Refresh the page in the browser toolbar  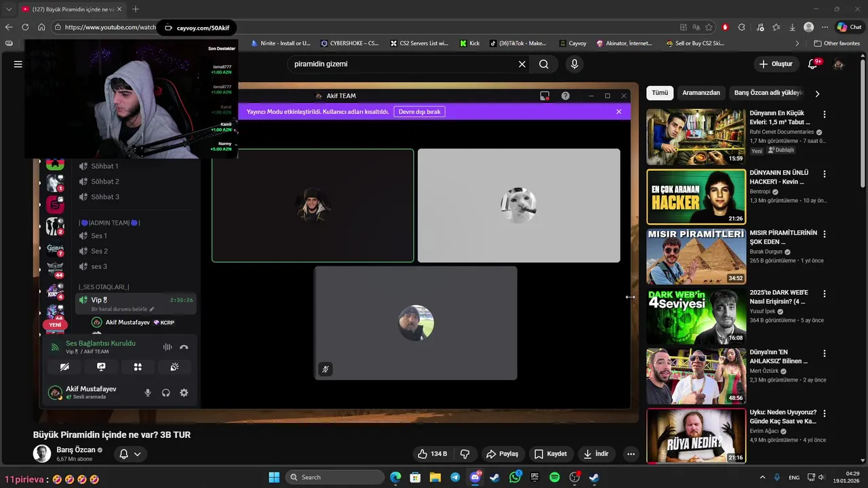[x=25, y=27]
